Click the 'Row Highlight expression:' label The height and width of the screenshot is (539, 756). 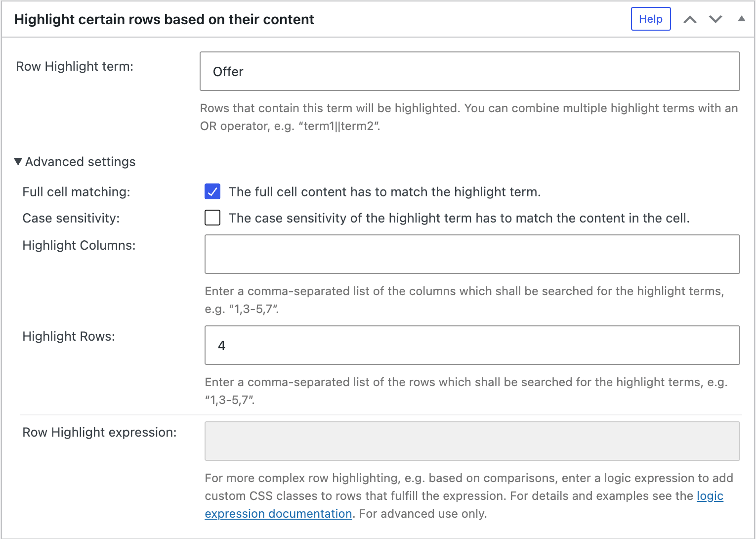(99, 432)
